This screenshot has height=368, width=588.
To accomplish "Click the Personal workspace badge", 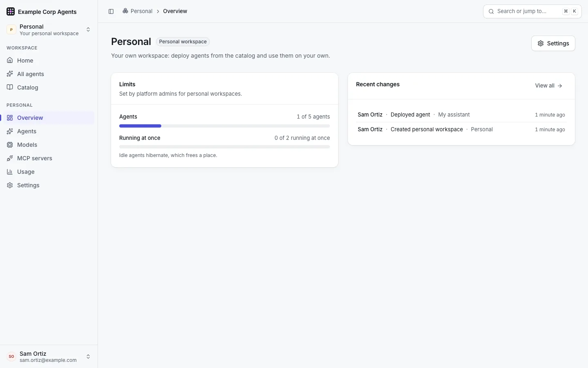I will [183, 42].
